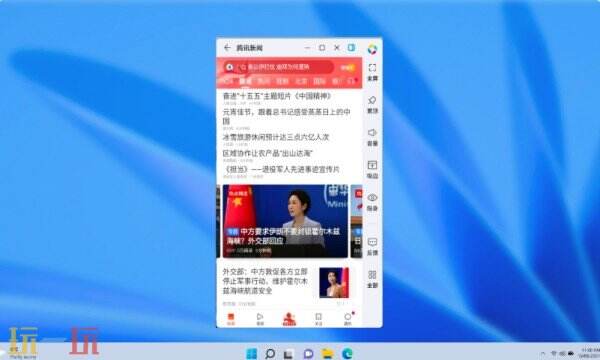Open the video play tab in bottom navigation
The image size is (600, 360).
(x=260, y=319)
